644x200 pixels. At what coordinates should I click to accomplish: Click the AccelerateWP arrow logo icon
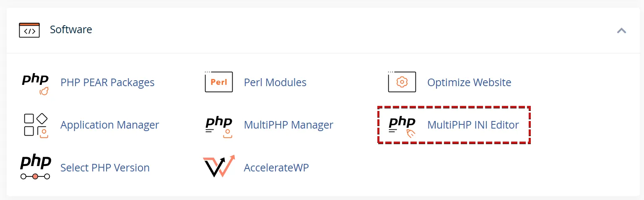click(218, 166)
